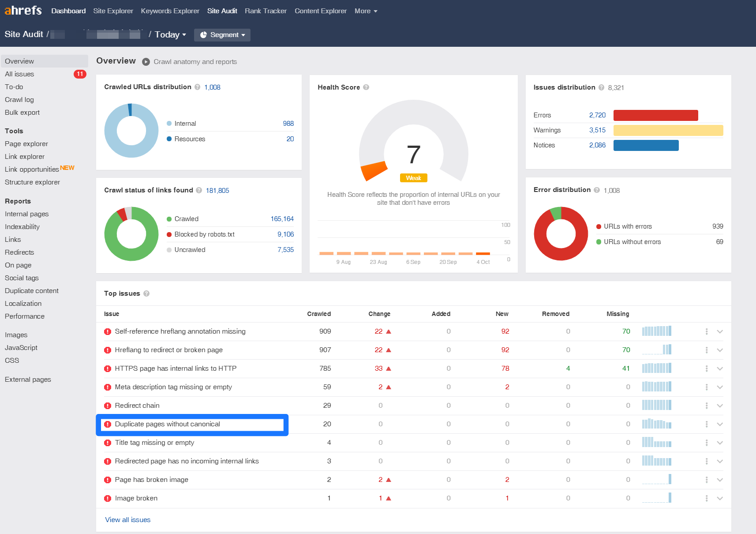The height and width of the screenshot is (534, 756).
Task: Expand the Self-reference hreflang issue row
Action: point(720,331)
